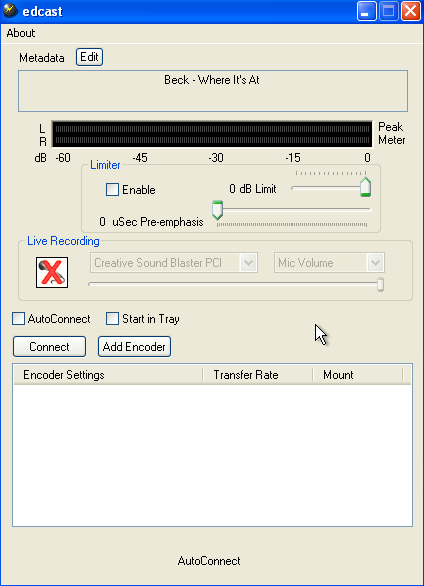Click the Add Encoder button
The height and width of the screenshot is (586, 424).
tap(134, 347)
